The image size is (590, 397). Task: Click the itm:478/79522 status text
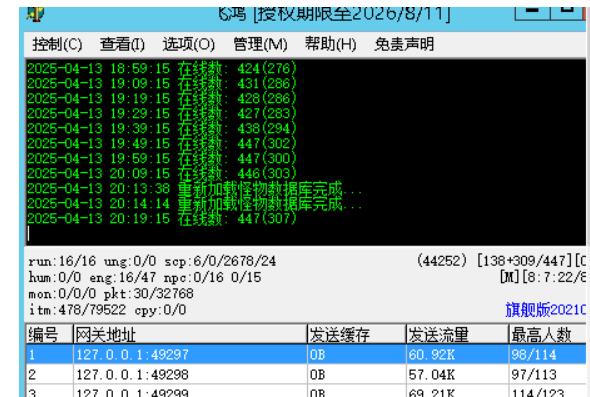point(77,310)
